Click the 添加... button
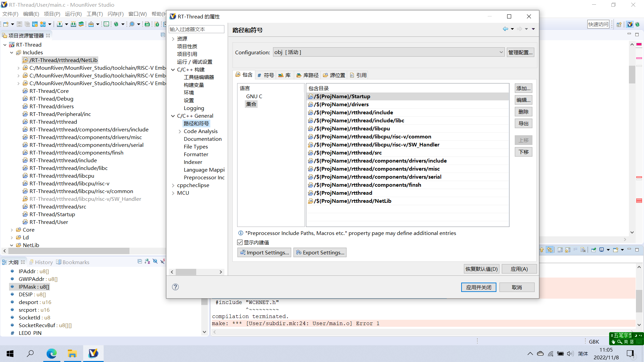Screen dimensions: 644x362 click(x=523, y=88)
